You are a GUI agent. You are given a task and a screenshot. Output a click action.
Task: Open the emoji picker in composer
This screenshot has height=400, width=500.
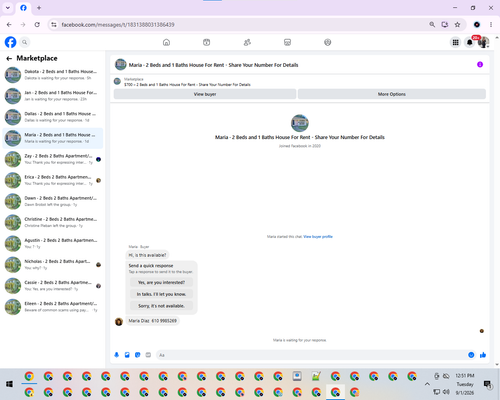(x=471, y=355)
